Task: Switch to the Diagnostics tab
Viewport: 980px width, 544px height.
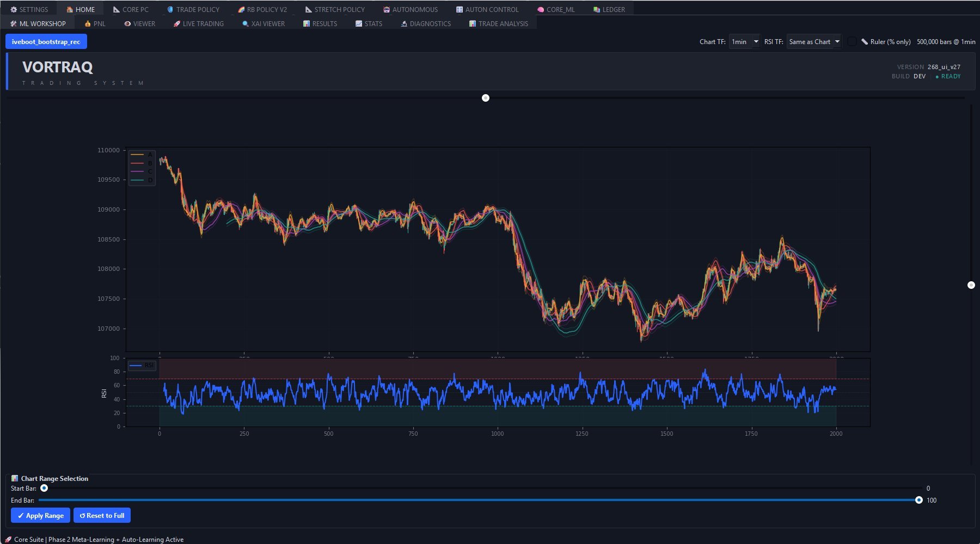Action: pyautogui.click(x=426, y=24)
